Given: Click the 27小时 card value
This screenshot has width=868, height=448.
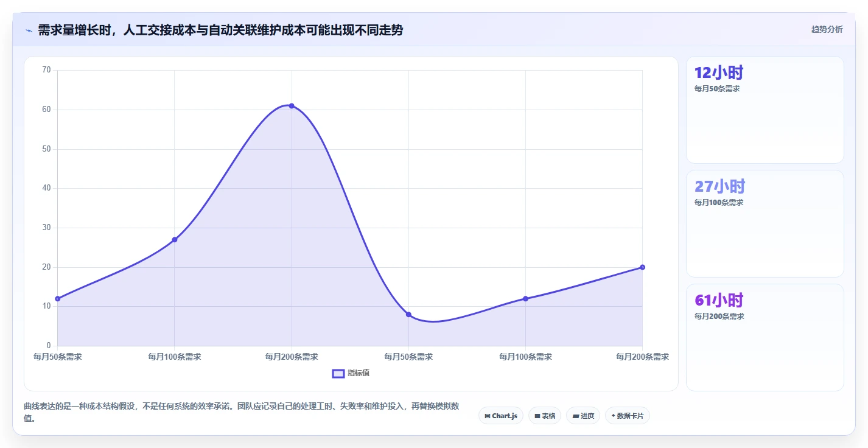Looking at the screenshot, I should point(720,186).
